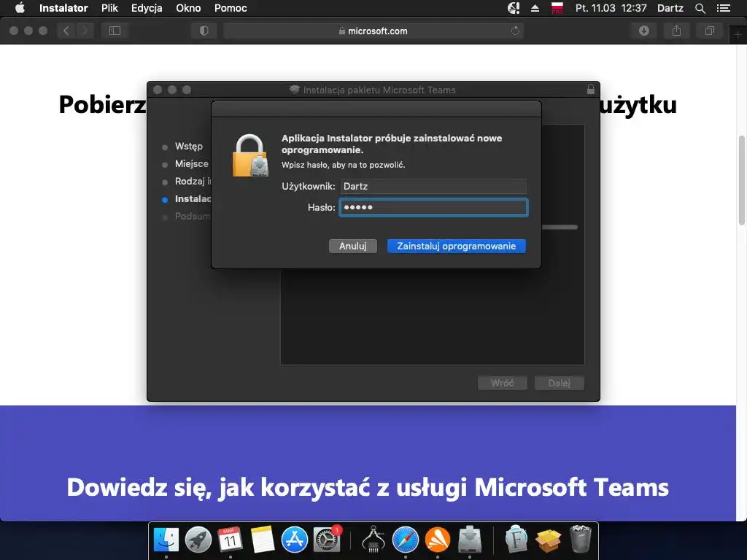Open App Store in the Dock
The height and width of the screenshot is (560, 747).
click(295, 540)
